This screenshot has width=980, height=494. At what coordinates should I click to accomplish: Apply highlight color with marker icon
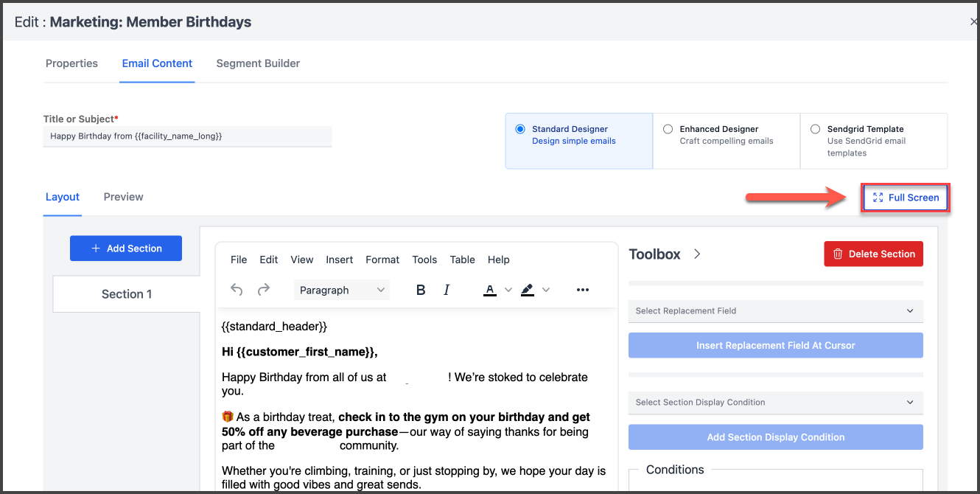[527, 290]
